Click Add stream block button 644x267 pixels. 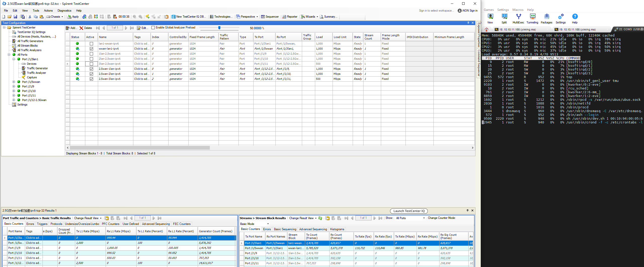pyautogui.click(x=71, y=28)
